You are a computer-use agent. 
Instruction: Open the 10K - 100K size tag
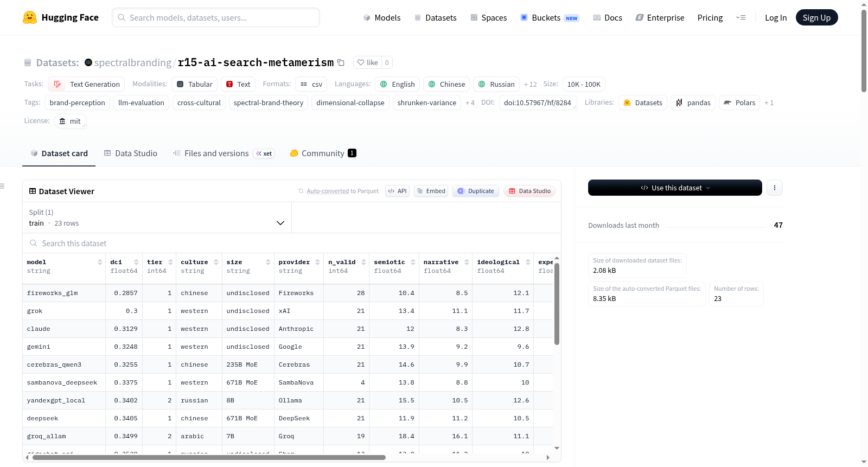[x=584, y=84]
